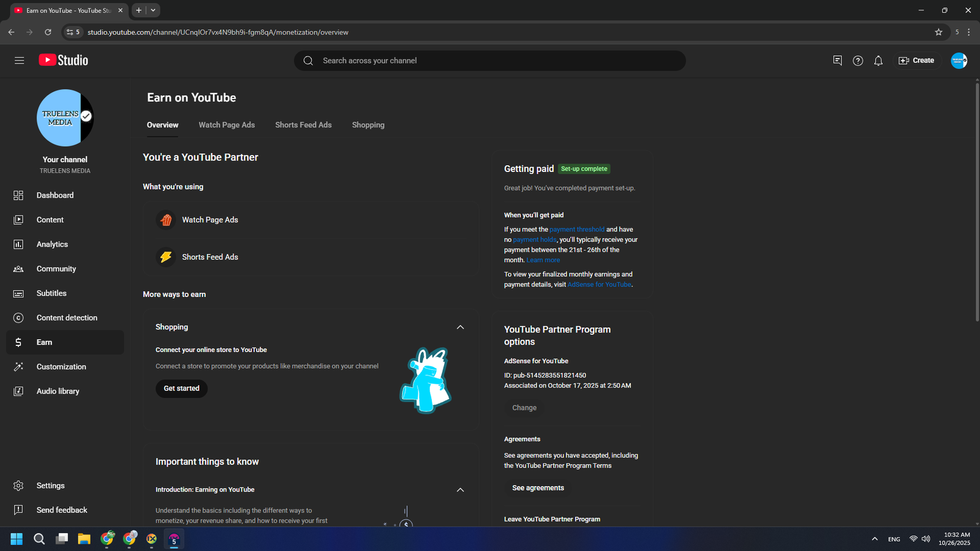Image resolution: width=980 pixels, height=551 pixels.
Task: Open the account avatar menu
Action: [959, 61]
